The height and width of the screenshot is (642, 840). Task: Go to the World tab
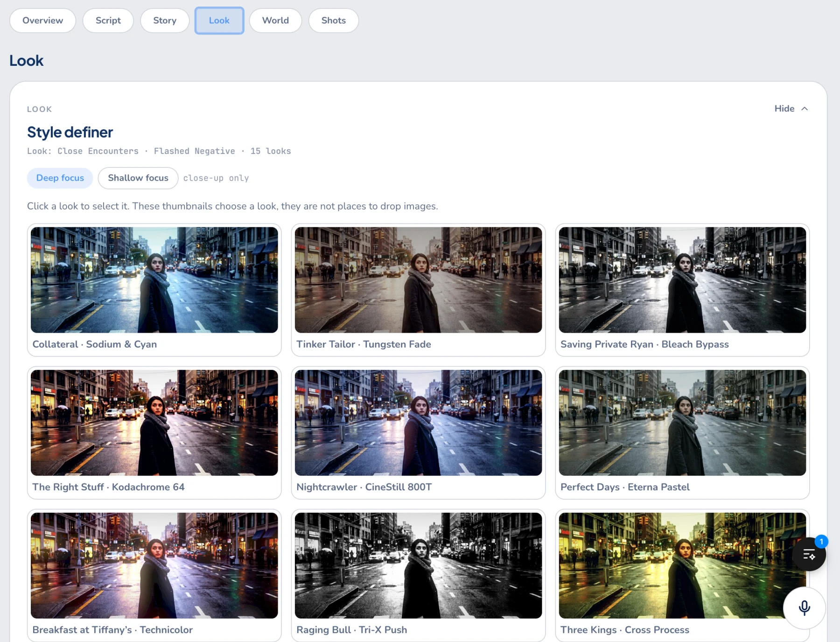click(x=275, y=21)
